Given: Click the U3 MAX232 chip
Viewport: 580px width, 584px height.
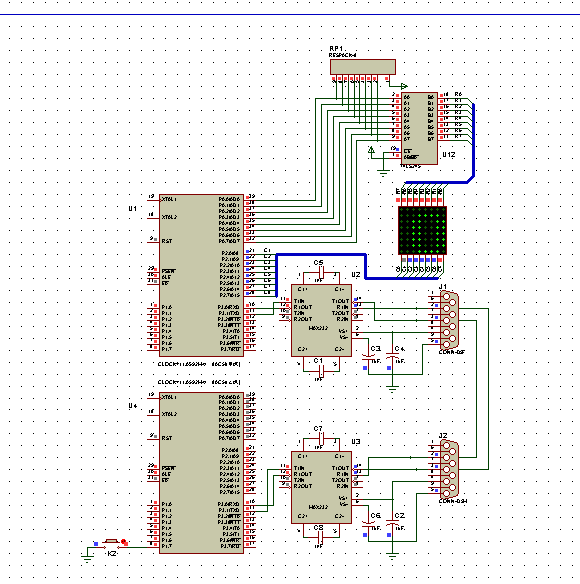Looking at the screenshot, I should pos(321,487).
